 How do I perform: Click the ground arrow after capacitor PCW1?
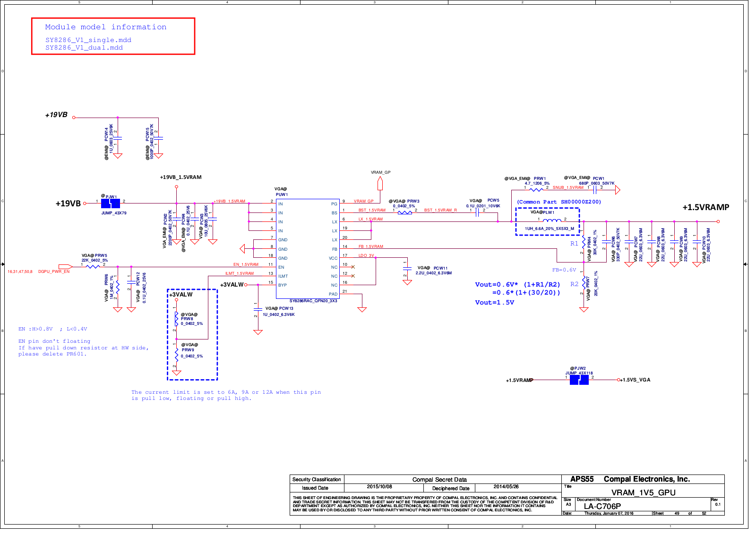[617, 190]
